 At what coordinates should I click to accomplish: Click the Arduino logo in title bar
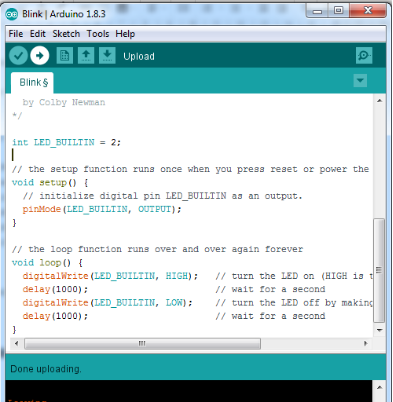[11, 14]
